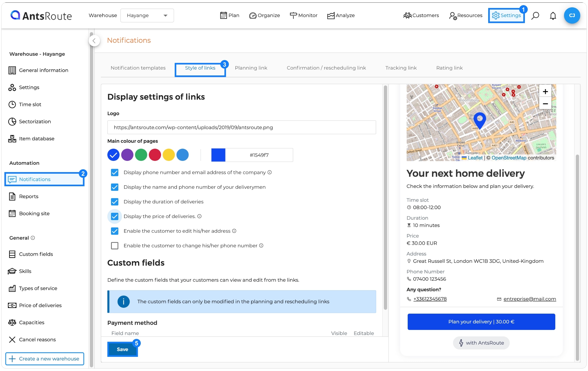The height and width of the screenshot is (371, 588).
Task: Click Plan your delivery button in preview
Action: (481, 322)
